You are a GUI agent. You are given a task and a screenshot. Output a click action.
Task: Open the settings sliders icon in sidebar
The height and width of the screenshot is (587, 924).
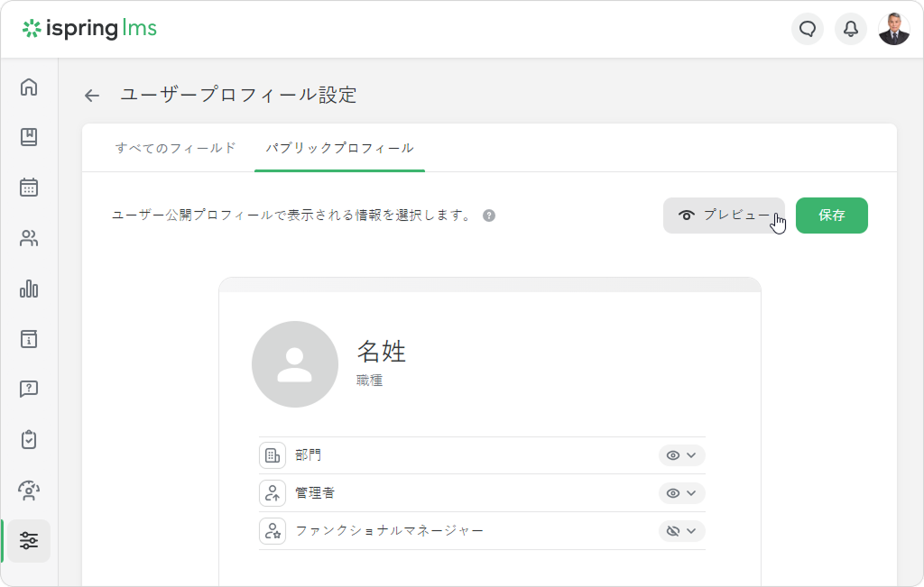(29, 541)
